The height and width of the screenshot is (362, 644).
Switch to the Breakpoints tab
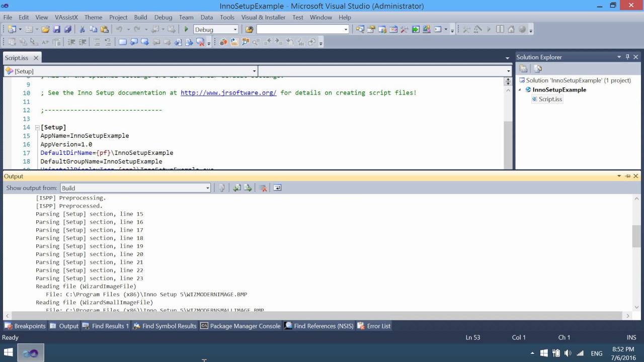click(x=25, y=326)
